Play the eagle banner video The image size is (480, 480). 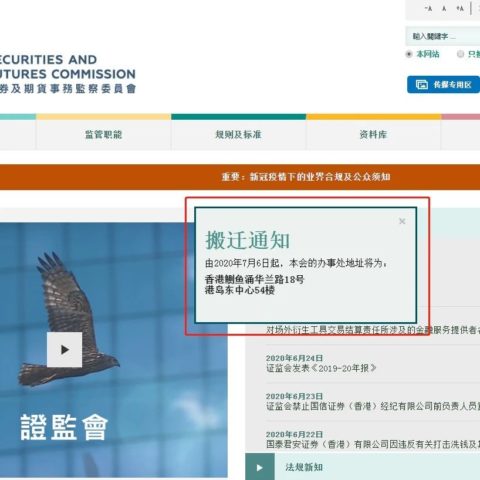point(64,349)
